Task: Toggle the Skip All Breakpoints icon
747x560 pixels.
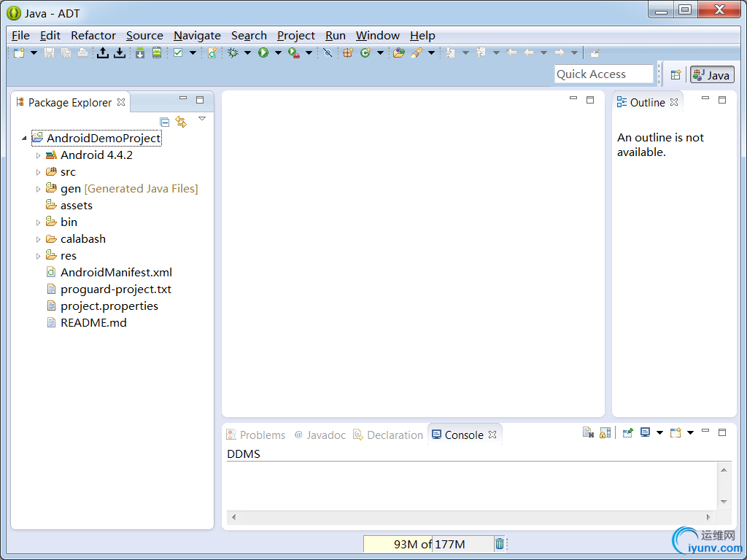Action: coord(328,52)
